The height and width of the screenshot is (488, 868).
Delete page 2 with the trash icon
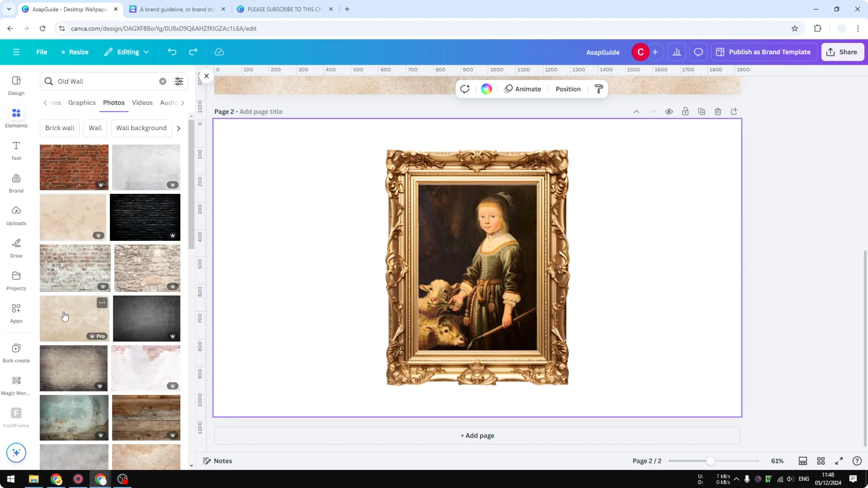[x=718, y=112]
